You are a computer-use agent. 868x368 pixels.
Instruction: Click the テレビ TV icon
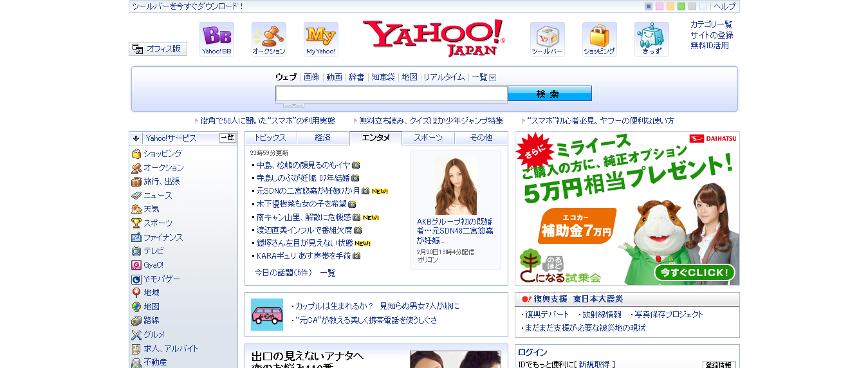click(x=136, y=251)
